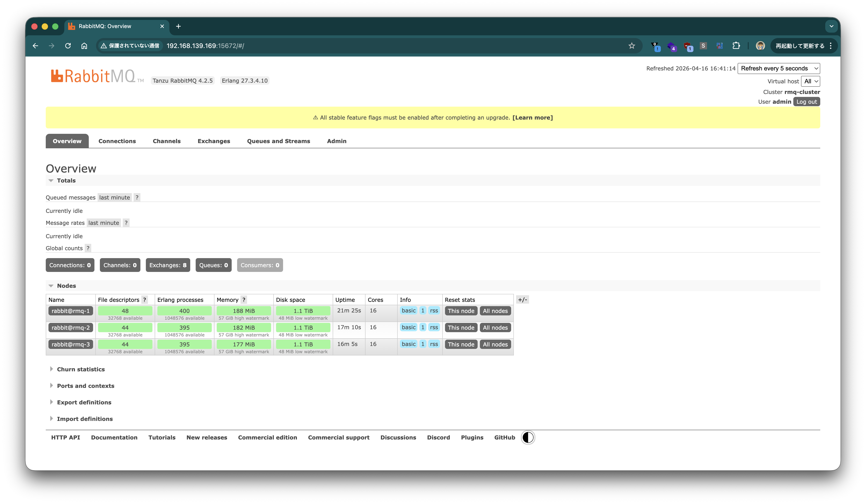Click the red extension icon with badge 1
This screenshot has width=866, height=504.
coord(688,46)
